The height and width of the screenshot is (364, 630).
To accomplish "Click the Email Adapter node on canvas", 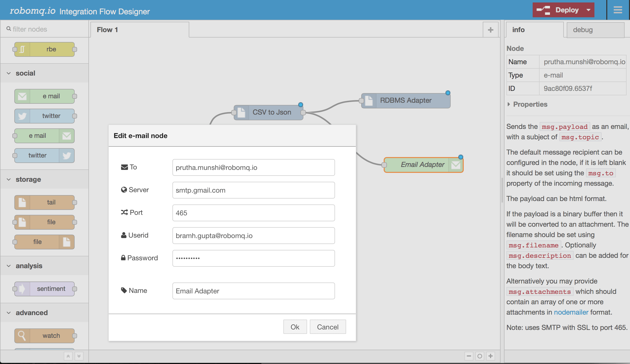I will click(423, 165).
